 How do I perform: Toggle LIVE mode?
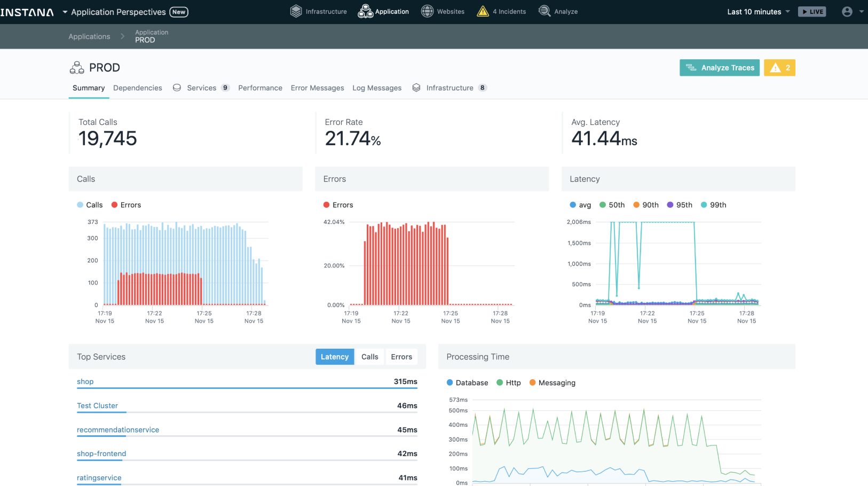812,11
